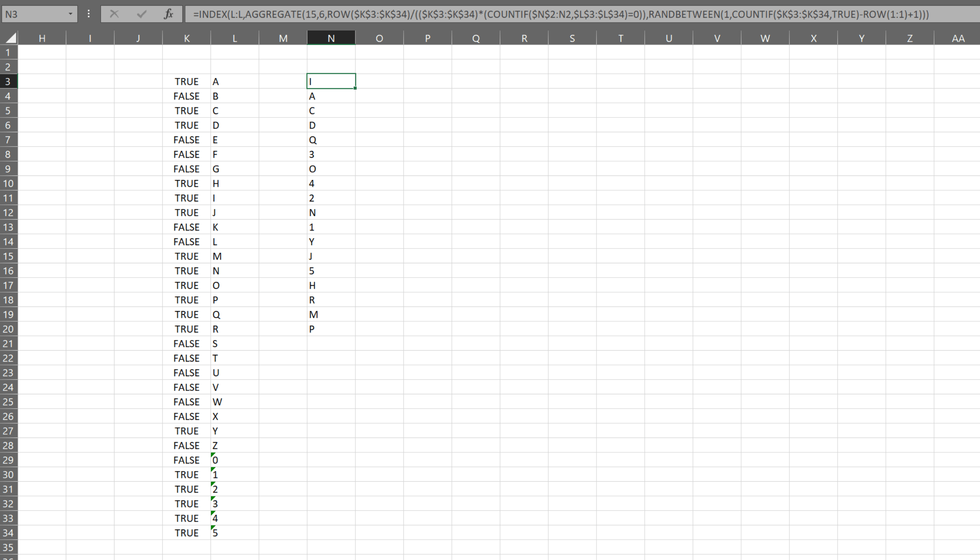Click the row 20 header
This screenshot has height=560, width=980.
[x=8, y=329]
